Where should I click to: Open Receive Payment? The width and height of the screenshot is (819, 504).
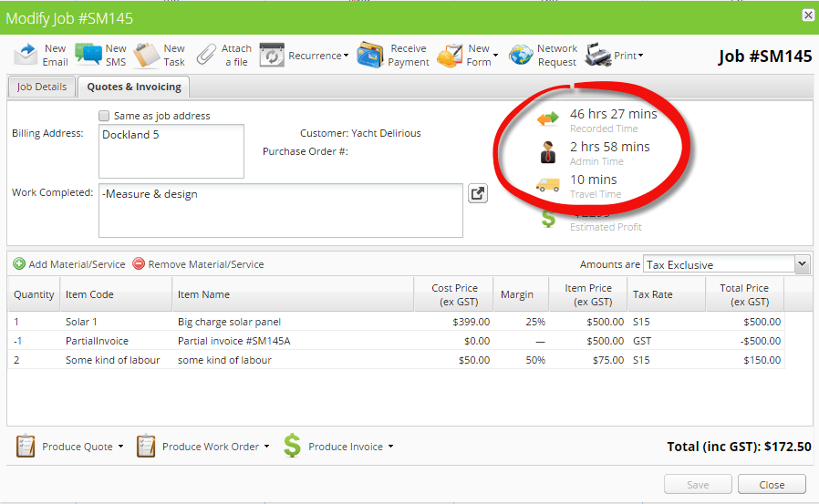[x=369, y=56]
